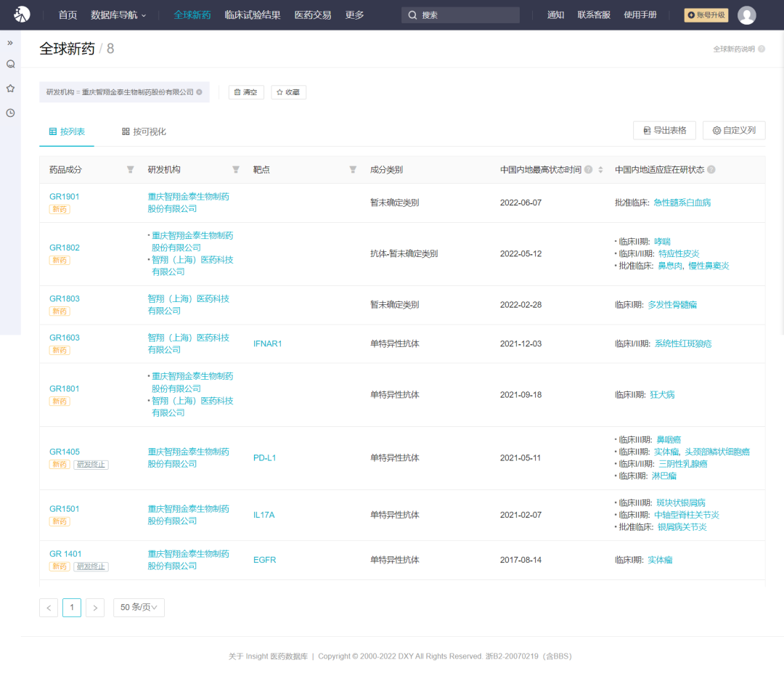
Task: Open filter for 药品成分 column
Action: 131,169
